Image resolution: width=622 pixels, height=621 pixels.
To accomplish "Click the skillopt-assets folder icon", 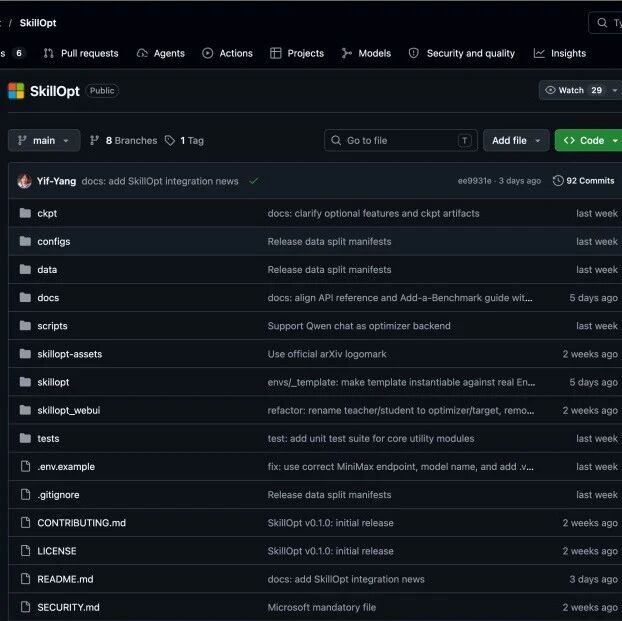I will [25, 354].
